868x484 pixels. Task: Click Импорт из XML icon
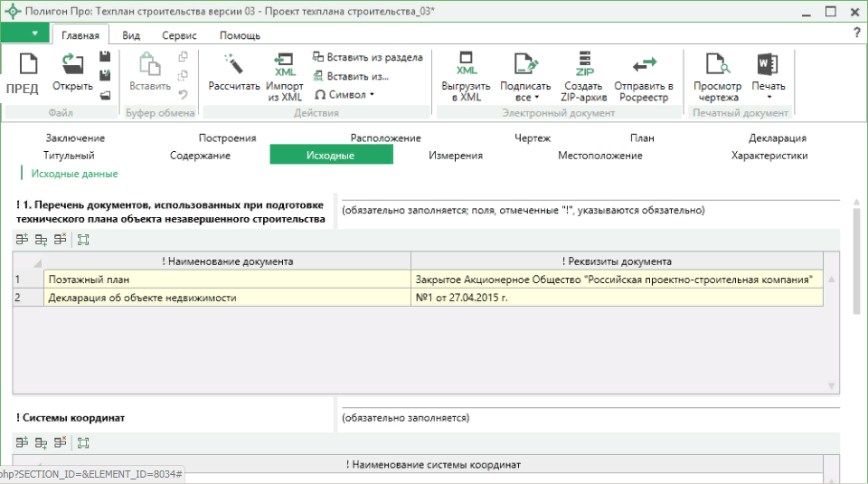(x=284, y=65)
